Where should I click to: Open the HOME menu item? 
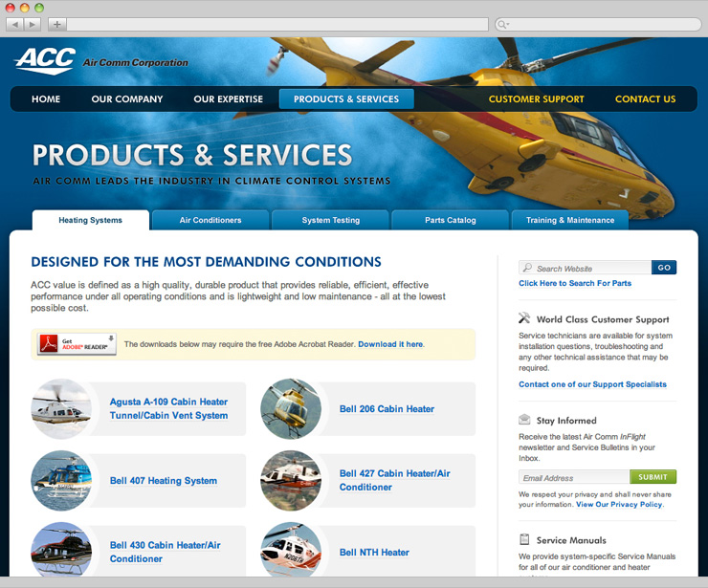click(x=46, y=99)
